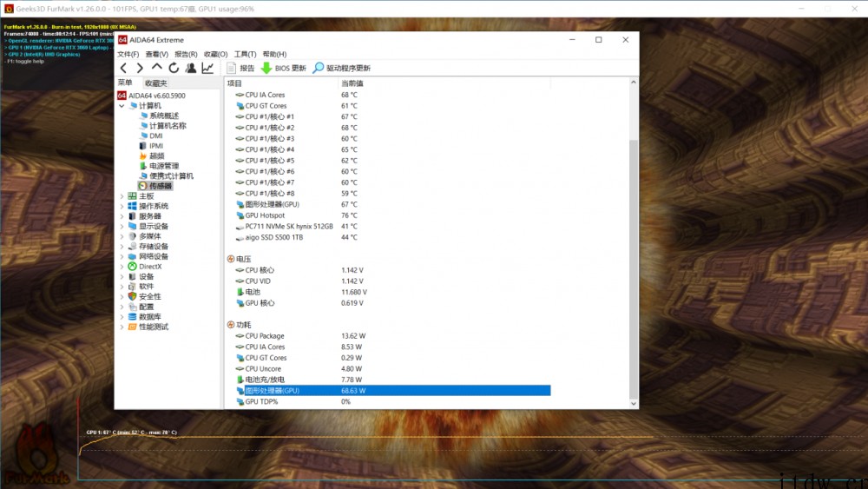This screenshot has width=868, height=489.
Task: Select 传感器 in the tree
Action: point(155,186)
